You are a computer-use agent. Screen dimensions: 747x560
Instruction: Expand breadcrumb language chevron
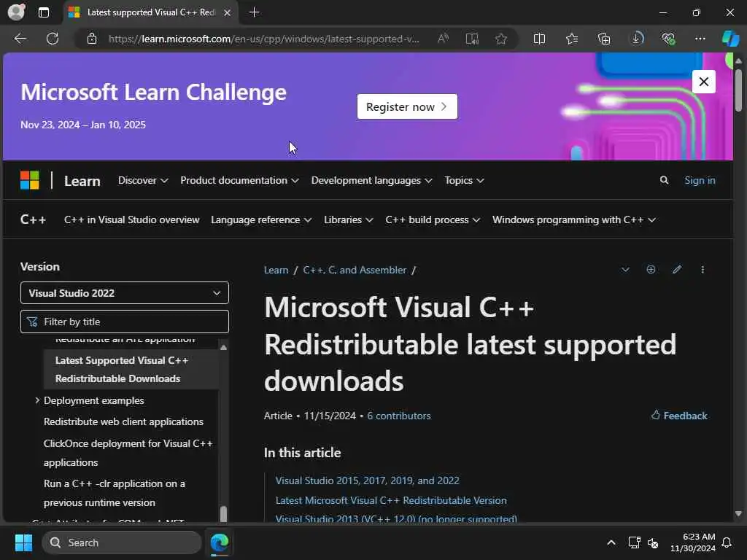click(625, 270)
